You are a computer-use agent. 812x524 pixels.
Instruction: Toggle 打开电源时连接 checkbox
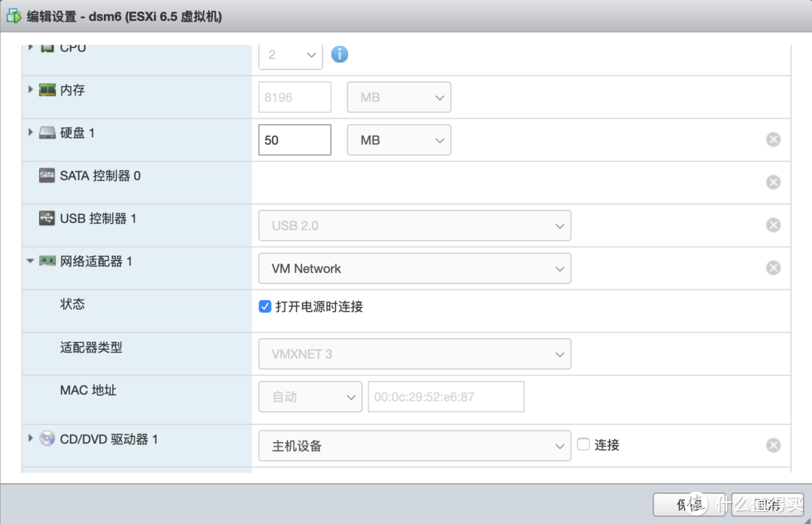pyautogui.click(x=265, y=307)
